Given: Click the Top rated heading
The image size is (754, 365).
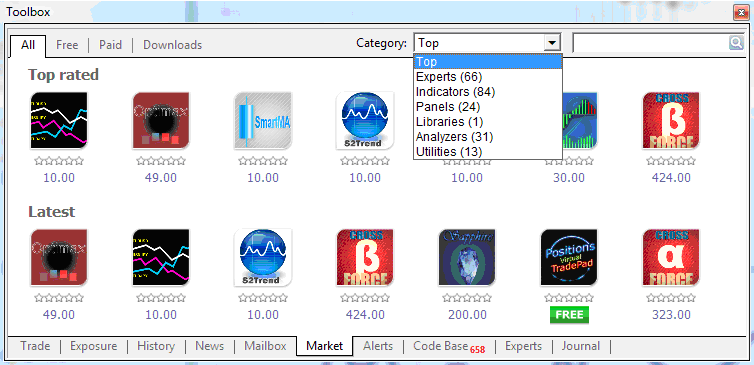Looking at the screenshot, I should click(x=63, y=75).
